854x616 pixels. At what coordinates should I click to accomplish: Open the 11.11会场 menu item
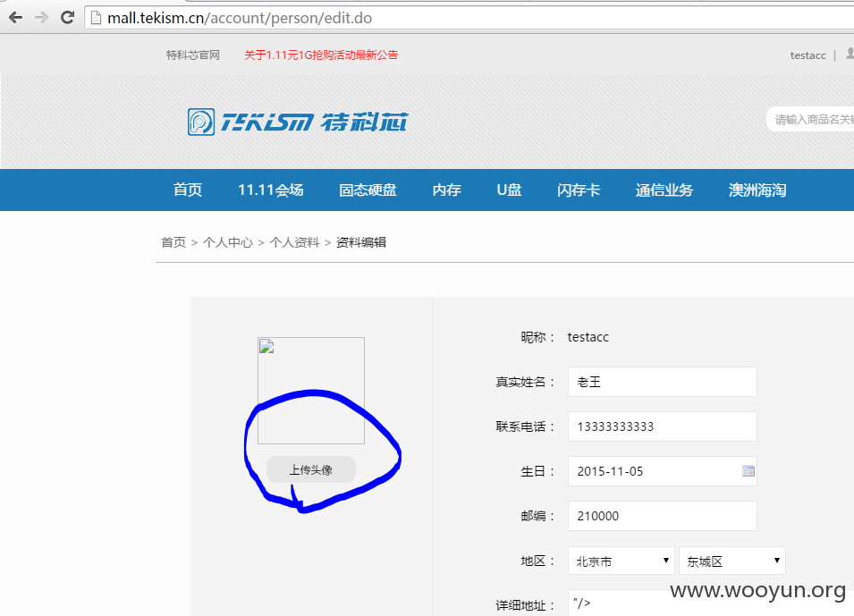[x=271, y=190]
